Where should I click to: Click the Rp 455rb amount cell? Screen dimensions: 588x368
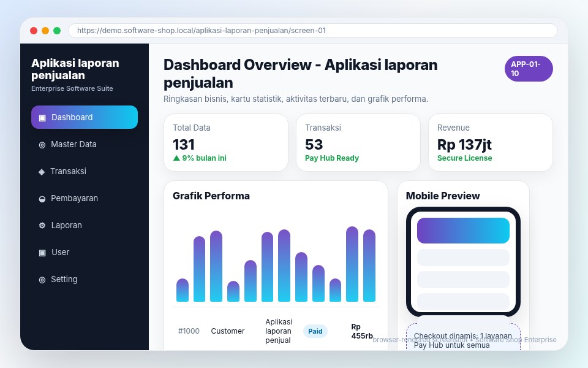pos(362,331)
